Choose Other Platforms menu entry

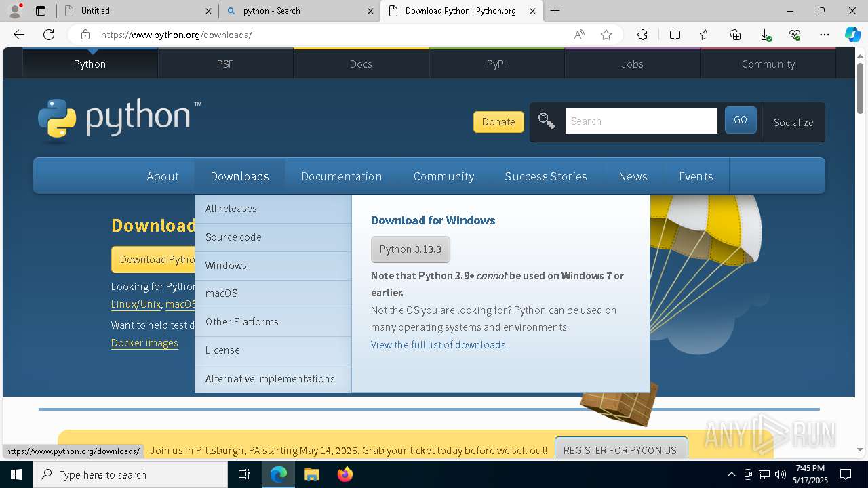coord(273,322)
